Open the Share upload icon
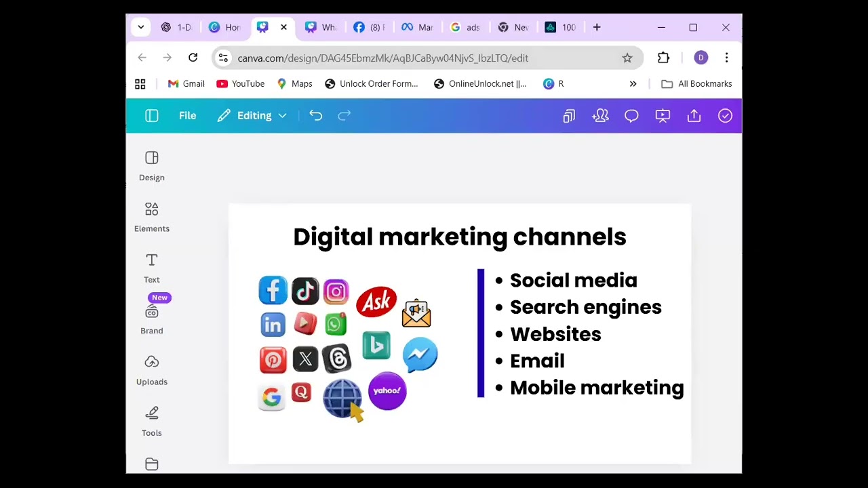Screen dimensions: 868x488 pos(694,116)
